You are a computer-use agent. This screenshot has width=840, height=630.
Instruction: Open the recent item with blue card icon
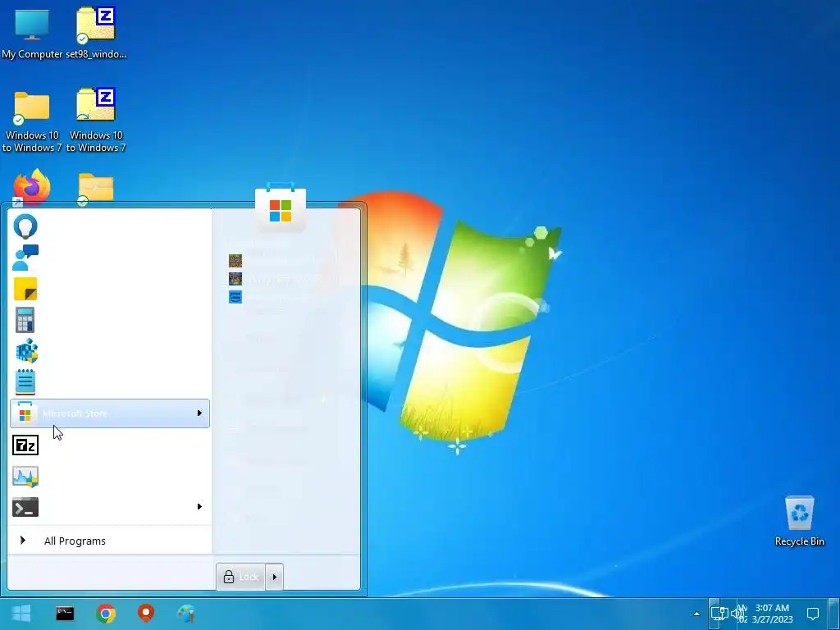(x=235, y=297)
